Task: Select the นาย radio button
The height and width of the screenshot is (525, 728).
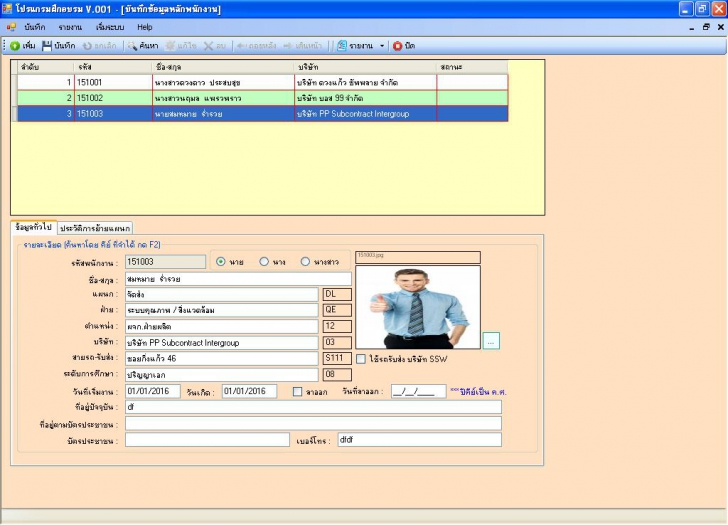Action: (221, 262)
